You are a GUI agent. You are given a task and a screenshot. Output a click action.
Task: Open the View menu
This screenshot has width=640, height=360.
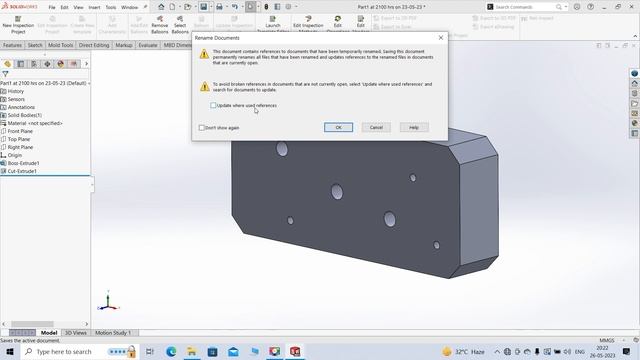(78, 7)
